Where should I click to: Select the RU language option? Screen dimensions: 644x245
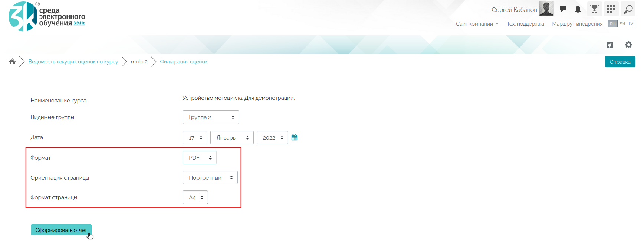(612, 24)
